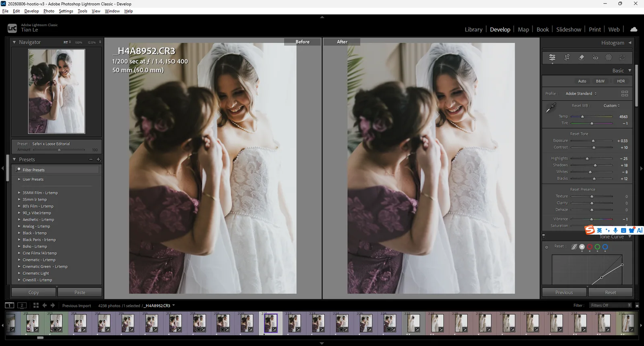Click the Auto tone button
The width and height of the screenshot is (644, 346).
click(x=582, y=81)
